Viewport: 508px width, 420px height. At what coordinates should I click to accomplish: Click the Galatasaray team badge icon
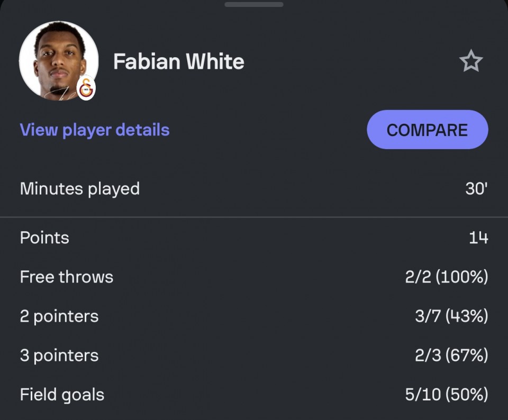coord(86,89)
